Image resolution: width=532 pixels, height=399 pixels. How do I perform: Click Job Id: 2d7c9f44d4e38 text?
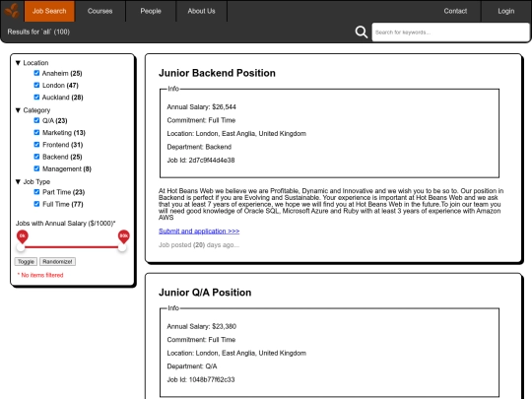tap(201, 161)
